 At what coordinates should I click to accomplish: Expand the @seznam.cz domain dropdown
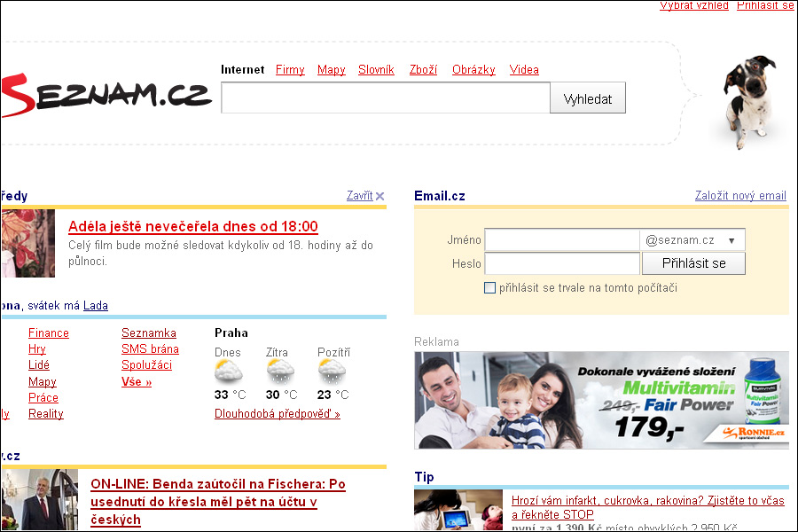click(692, 239)
